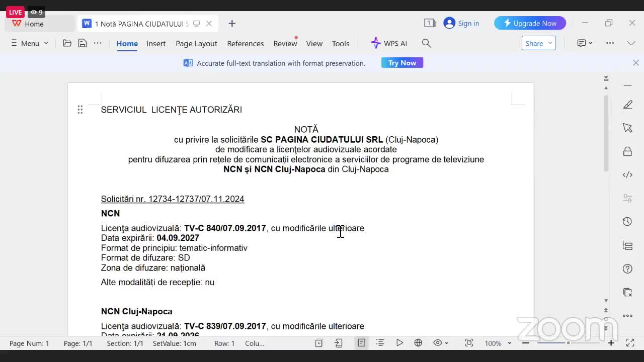644x362 pixels.
Task: Open the navigation outline sidebar icon
Action: [x=627, y=245]
